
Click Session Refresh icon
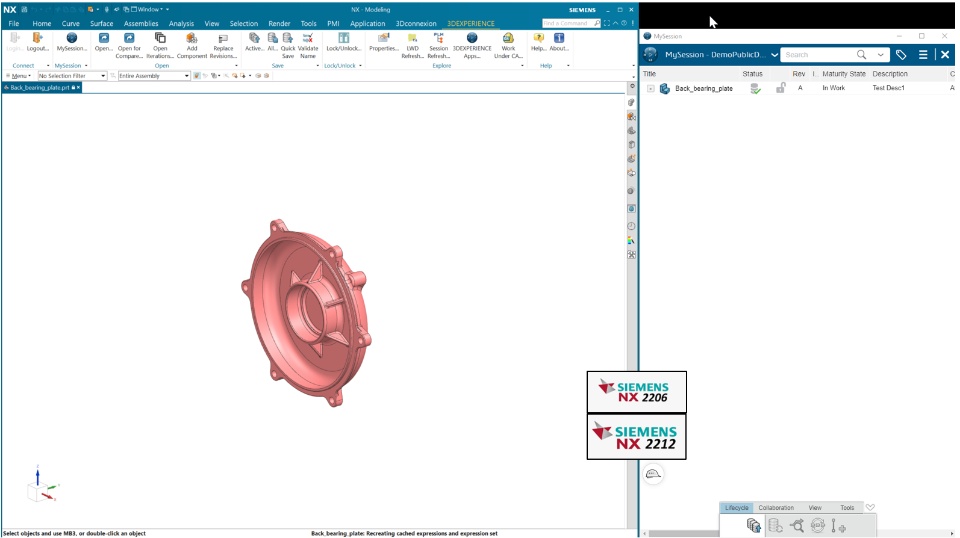pos(438,39)
